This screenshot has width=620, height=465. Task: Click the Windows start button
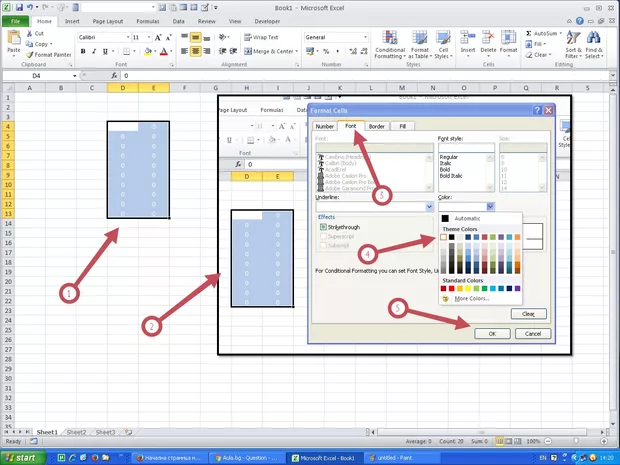pos(23,458)
